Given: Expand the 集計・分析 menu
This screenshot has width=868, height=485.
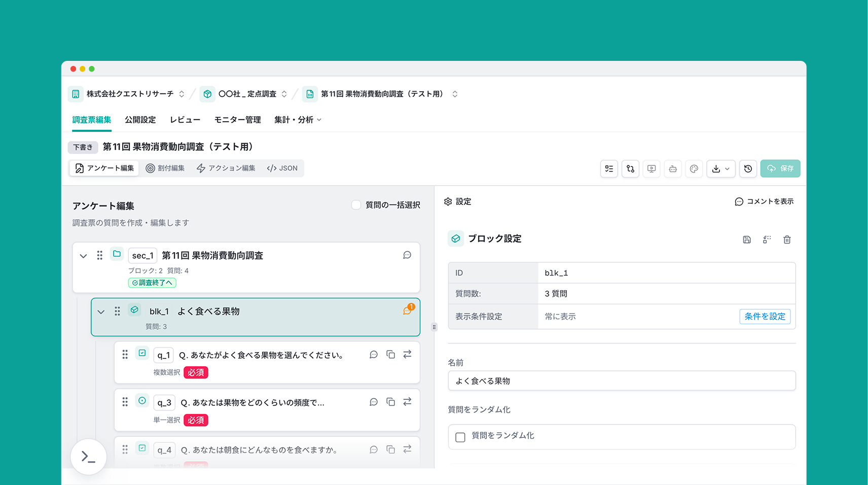Looking at the screenshot, I should click(298, 120).
